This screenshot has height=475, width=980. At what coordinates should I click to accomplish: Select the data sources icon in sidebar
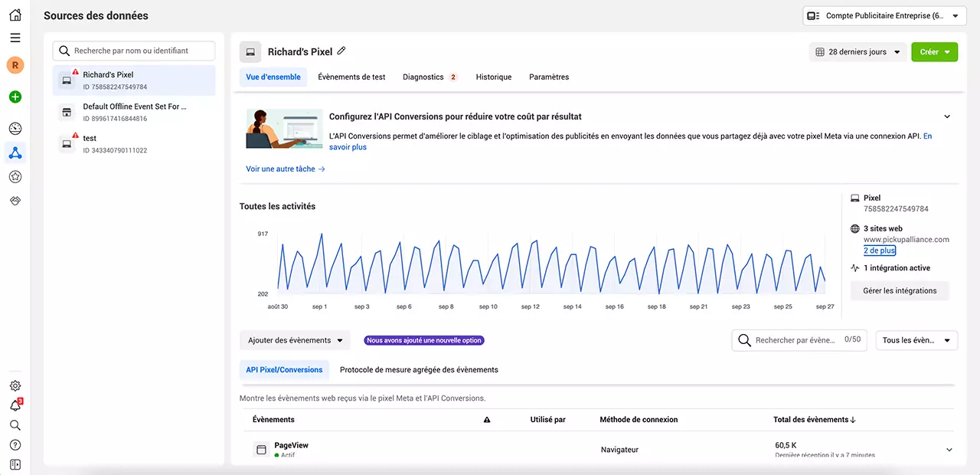click(15, 152)
